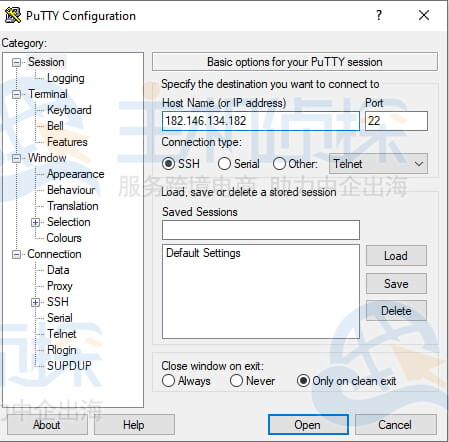Click the PuTTY icon in title bar
This screenshot has width=449, height=442.
[13, 15]
